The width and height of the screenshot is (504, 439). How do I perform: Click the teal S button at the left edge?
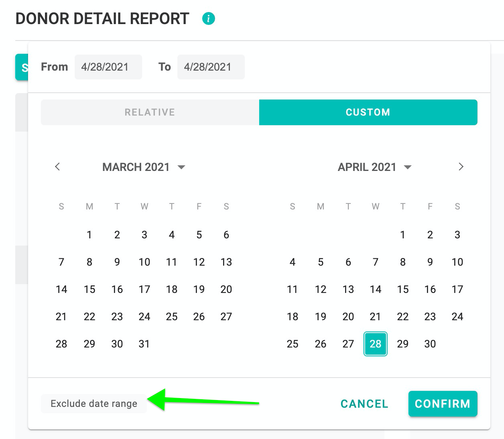[x=22, y=67]
